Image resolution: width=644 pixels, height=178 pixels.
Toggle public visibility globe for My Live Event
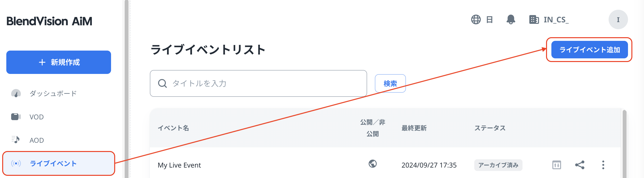[372, 165]
